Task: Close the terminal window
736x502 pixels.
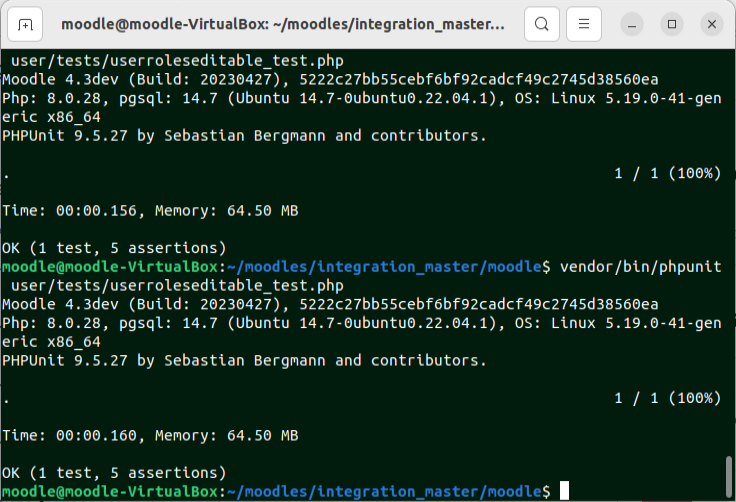Action: [712, 24]
